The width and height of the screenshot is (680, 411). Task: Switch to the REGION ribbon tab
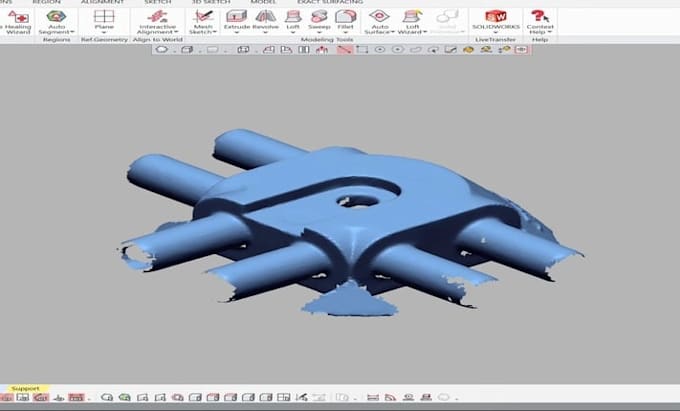pos(46,2)
